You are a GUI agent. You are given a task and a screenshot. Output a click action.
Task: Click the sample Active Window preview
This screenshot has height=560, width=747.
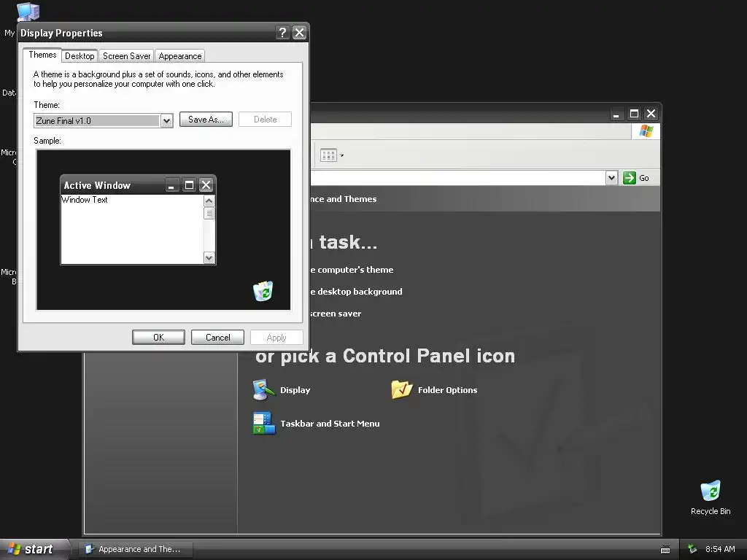pos(138,219)
